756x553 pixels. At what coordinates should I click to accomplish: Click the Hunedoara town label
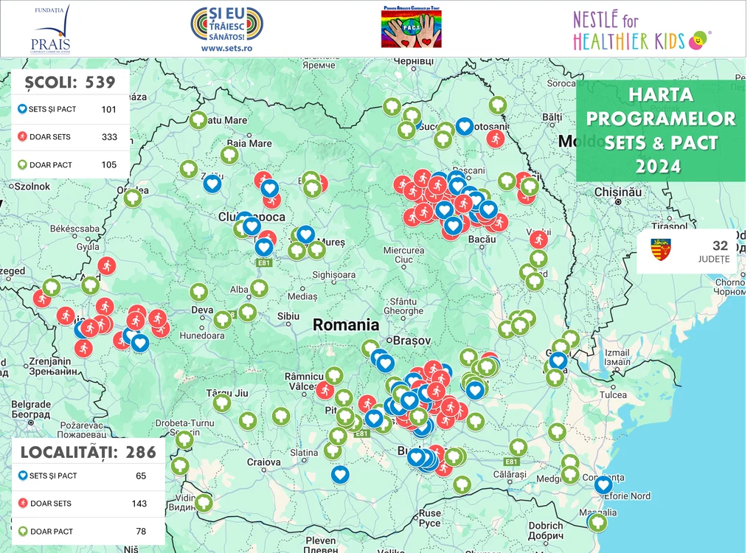[202, 335]
